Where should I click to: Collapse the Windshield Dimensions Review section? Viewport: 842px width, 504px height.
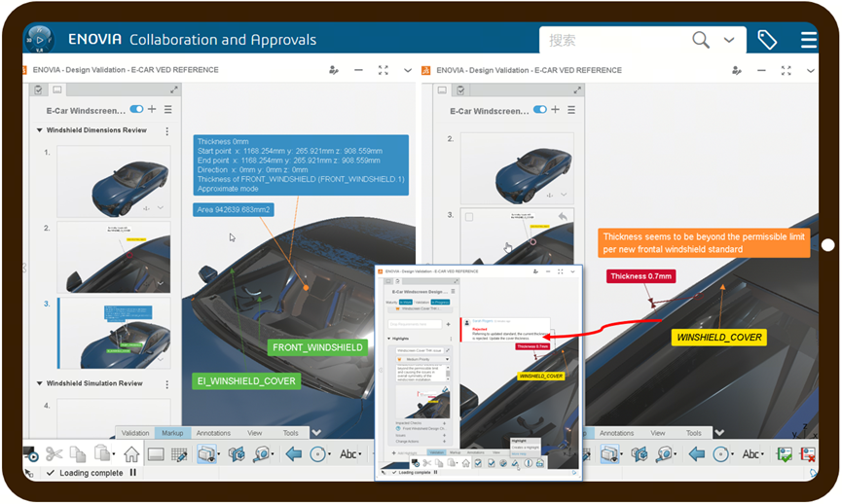(40, 130)
